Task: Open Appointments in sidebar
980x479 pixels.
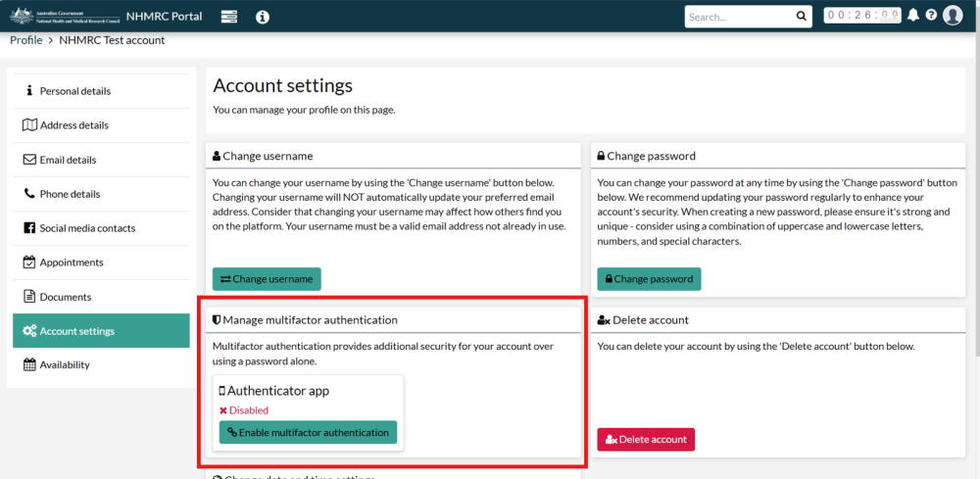Action: [x=101, y=263]
